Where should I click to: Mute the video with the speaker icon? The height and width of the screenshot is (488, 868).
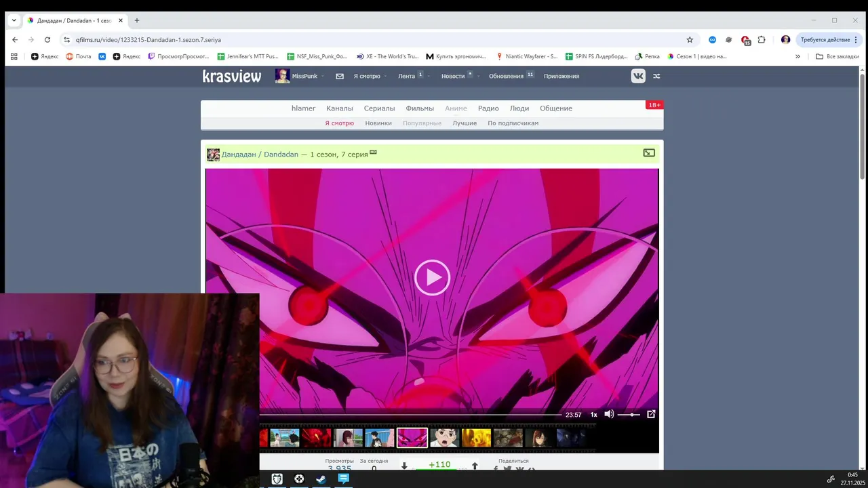pyautogui.click(x=609, y=414)
